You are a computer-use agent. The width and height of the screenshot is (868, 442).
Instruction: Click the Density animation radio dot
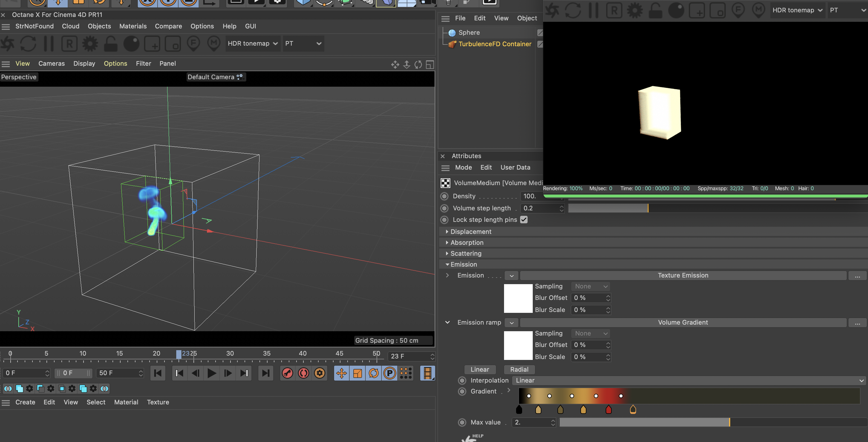pyautogui.click(x=444, y=196)
